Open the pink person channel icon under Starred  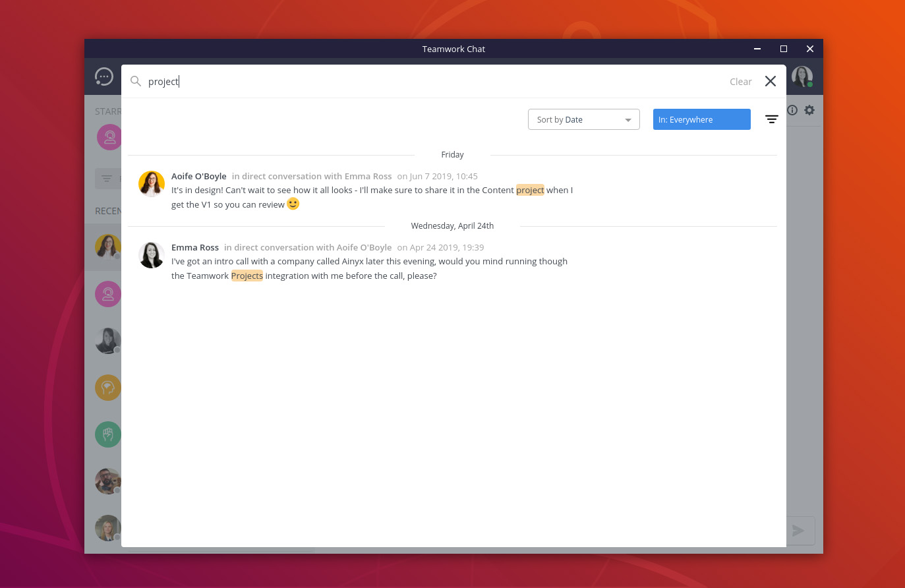pos(109,137)
